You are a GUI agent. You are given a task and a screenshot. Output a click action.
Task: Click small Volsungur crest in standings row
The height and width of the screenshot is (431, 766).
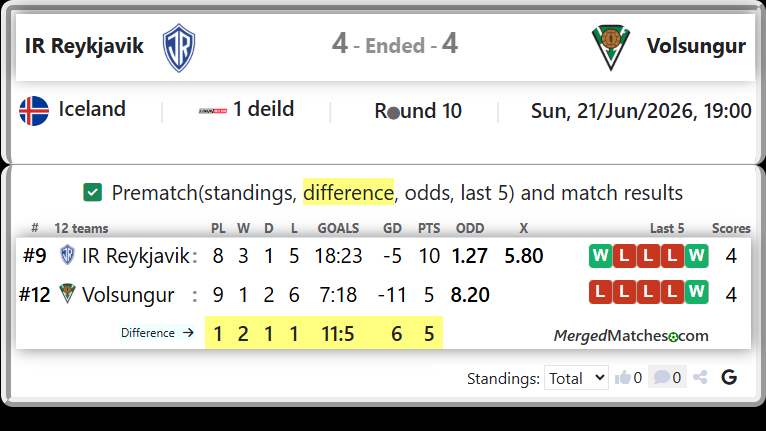67,293
